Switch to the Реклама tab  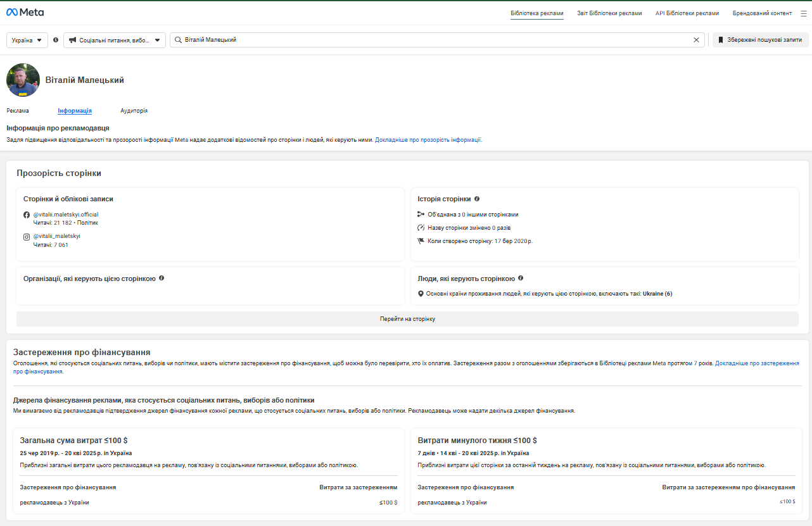coord(18,111)
